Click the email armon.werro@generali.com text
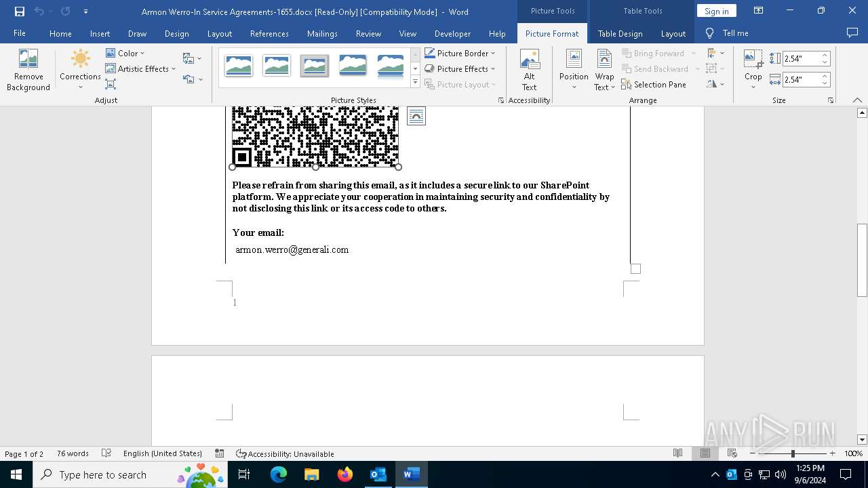 [292, 249]
